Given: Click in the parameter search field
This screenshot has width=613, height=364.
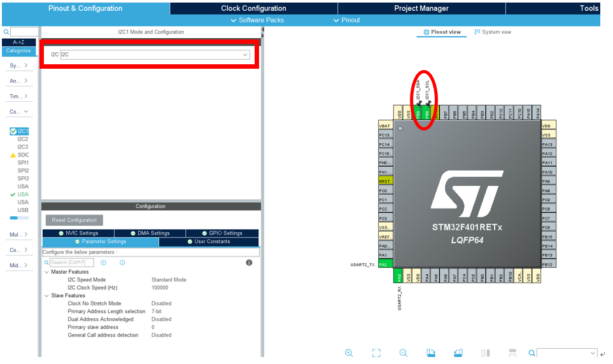Looking at the screenshot, I should (x=72, y=263).
